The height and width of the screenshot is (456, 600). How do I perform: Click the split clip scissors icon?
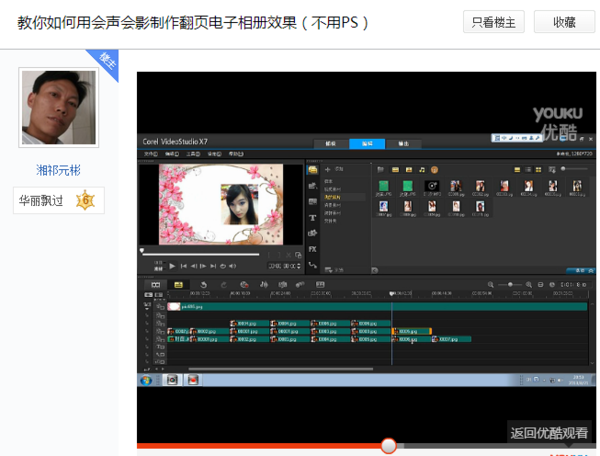click(x=289, y=255)
